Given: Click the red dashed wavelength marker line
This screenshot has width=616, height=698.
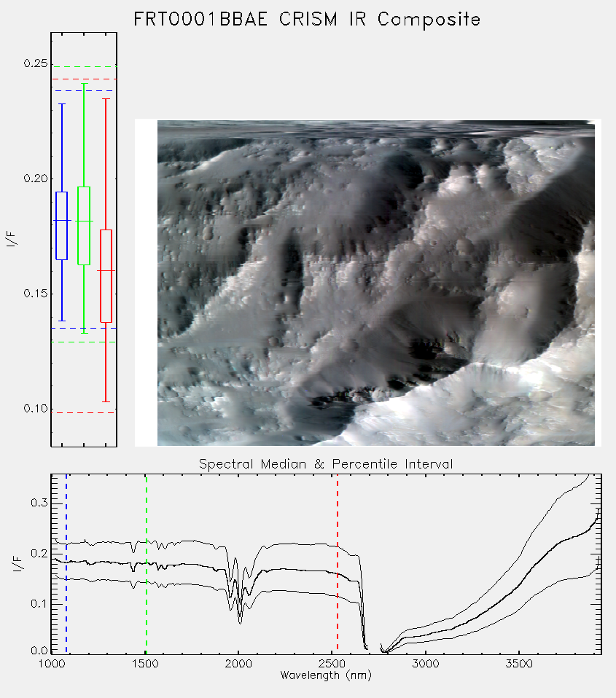Looking at the screenshot, I should pos(338,564).
